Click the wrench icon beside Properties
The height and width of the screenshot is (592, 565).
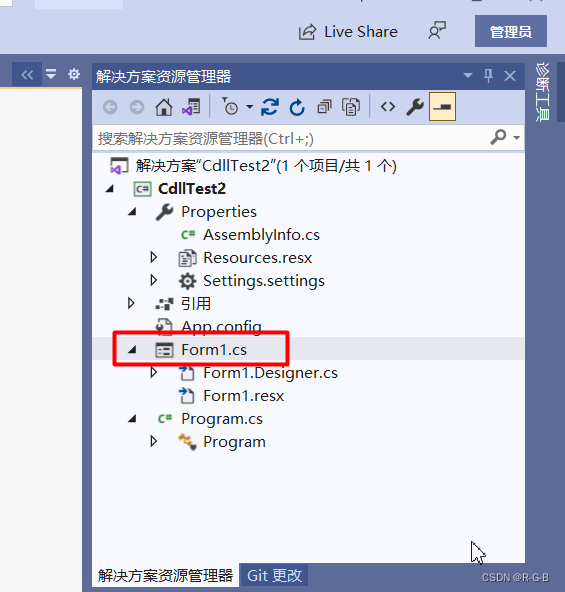165,212
